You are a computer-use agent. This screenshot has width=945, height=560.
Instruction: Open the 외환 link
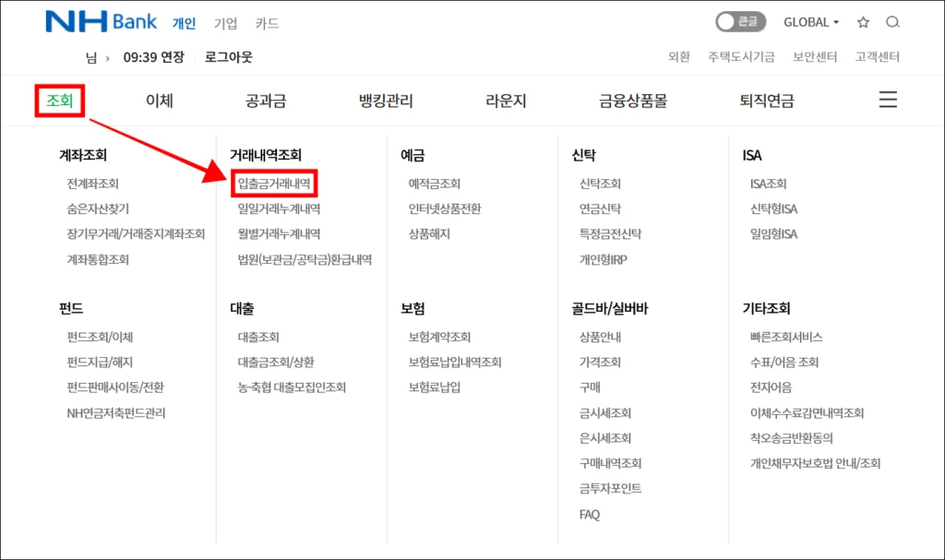[x=678, y=56]
